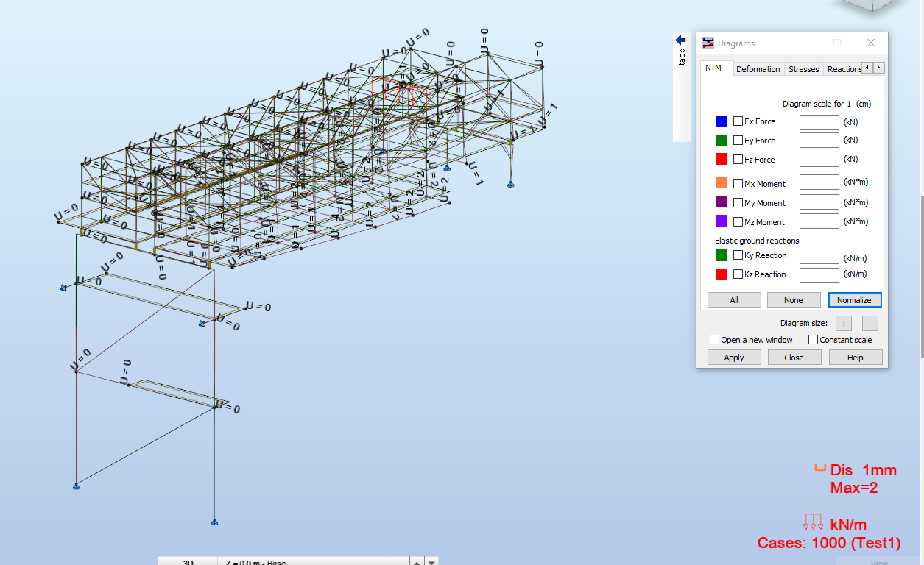Click the '+' Diagram size icon
This screenshot has width=924, height=565.
[843, 323]
